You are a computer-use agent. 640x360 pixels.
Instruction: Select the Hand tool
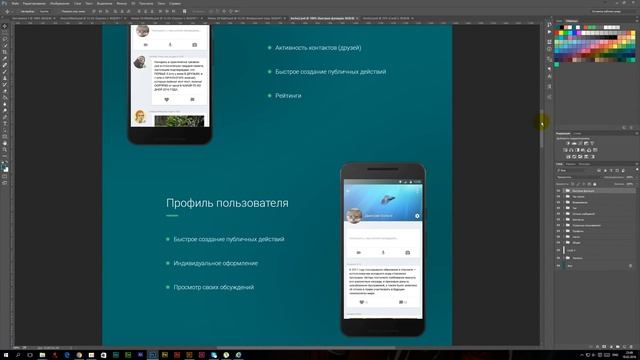click(5, 144)
